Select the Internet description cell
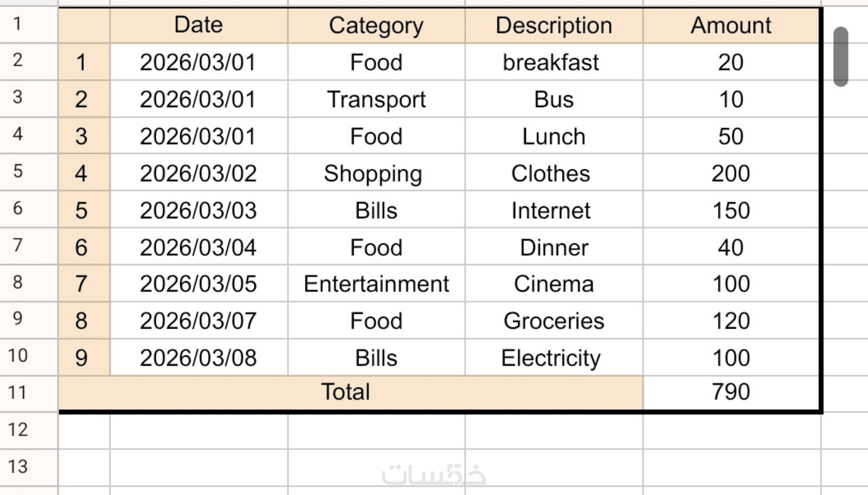This screenshot has width=868, height=495. [551, 211]
